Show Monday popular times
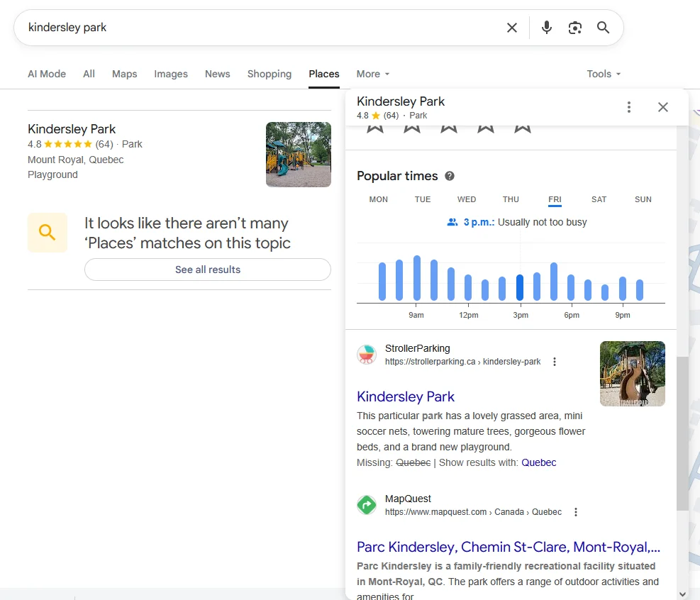 point(379,199)
